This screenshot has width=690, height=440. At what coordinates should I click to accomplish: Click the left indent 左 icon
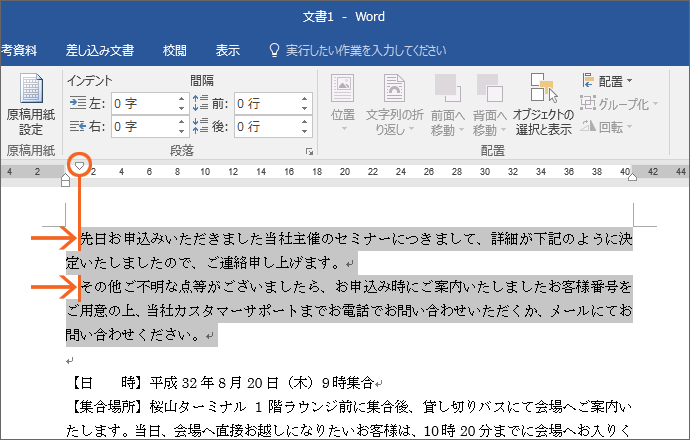[x=78, y=103]
